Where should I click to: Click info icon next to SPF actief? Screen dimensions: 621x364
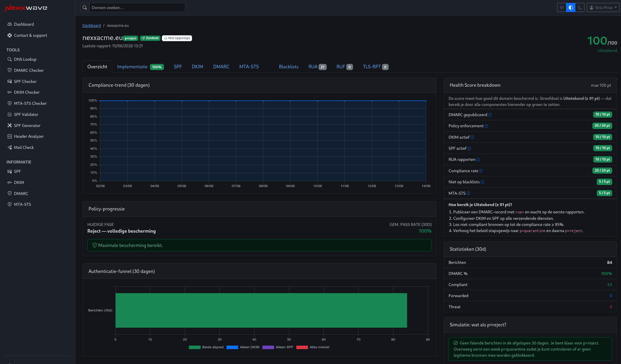pyautogui.click(x=469, y=149)
